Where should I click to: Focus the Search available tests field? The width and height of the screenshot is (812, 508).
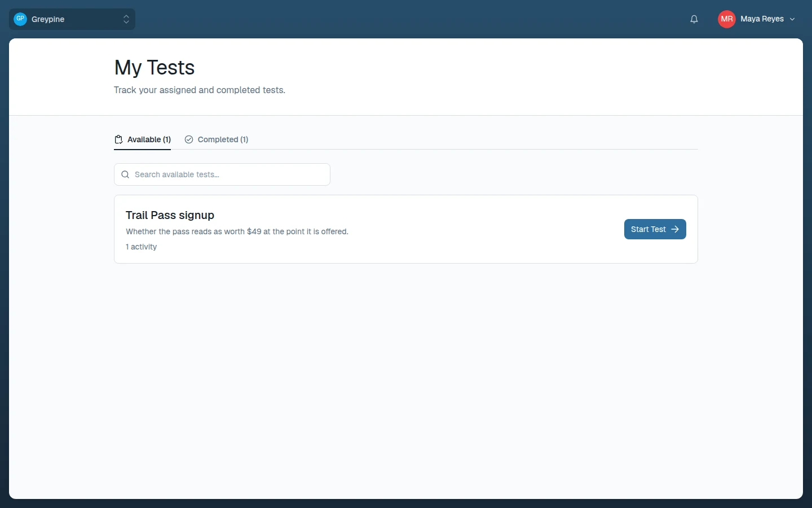point(222,174)
